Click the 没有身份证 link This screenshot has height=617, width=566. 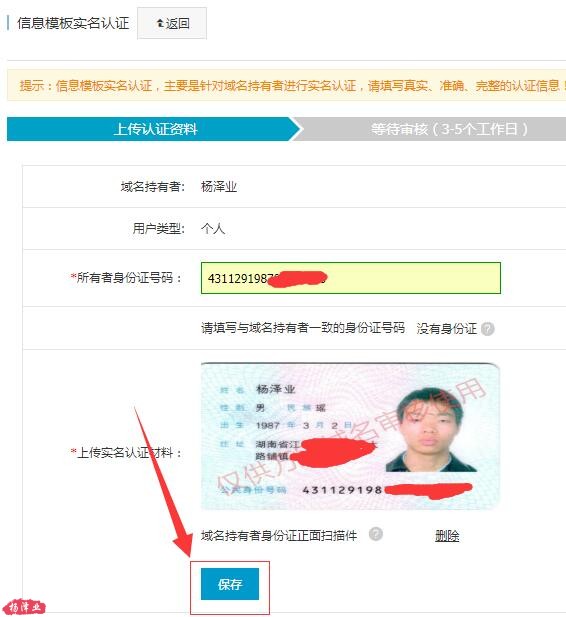pyautogui.click(x=446, y=328)
